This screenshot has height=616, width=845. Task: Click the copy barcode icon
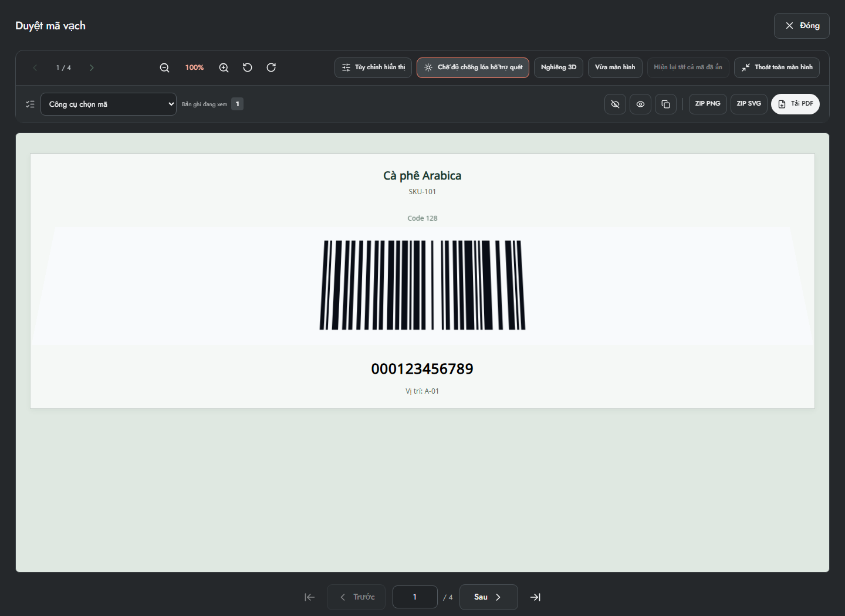(x=665, y=104)
